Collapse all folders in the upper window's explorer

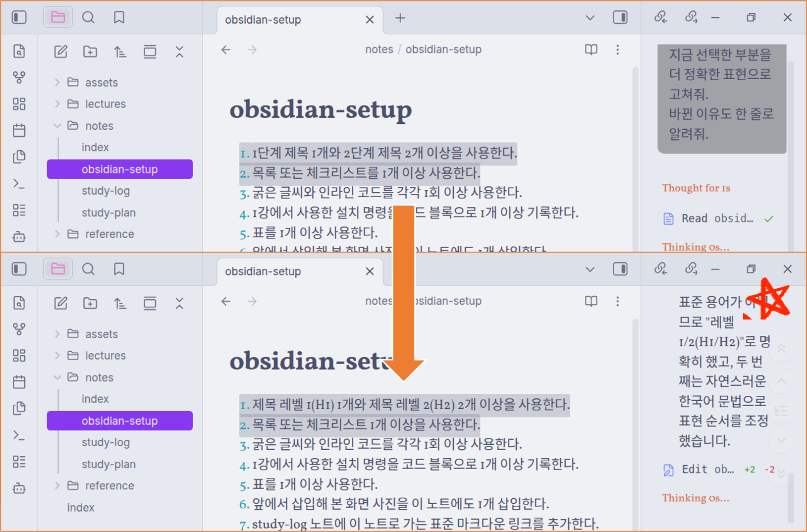tap(179, 52)
